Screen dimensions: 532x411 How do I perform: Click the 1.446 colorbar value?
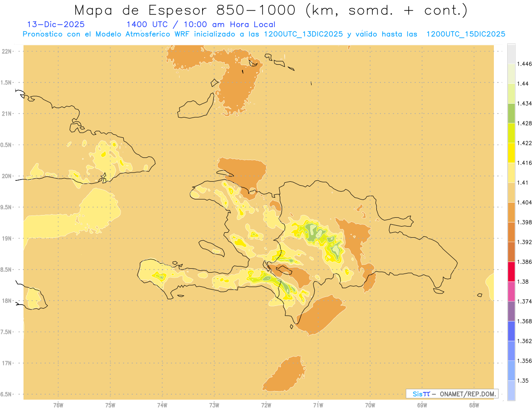pos(524,64)
